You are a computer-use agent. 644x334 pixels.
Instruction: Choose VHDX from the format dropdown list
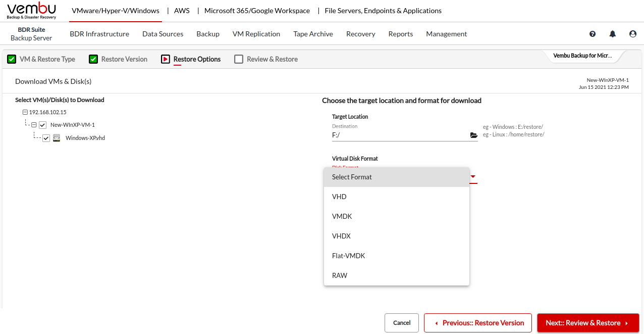click(x=341, y=236)
